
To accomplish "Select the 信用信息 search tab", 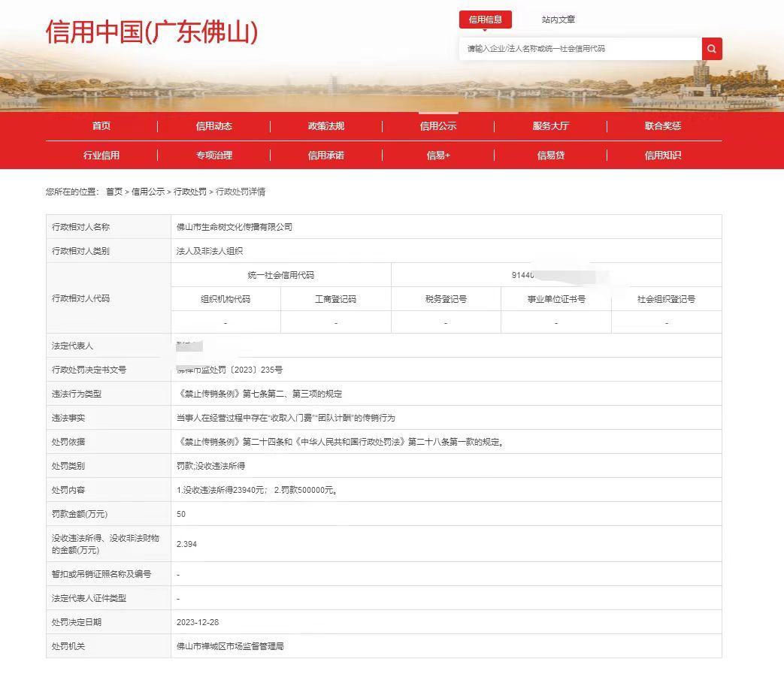I will click(x=485, y=20).
